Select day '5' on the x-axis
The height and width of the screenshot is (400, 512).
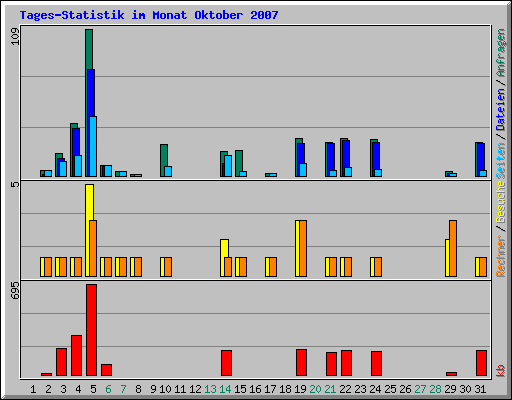point(93,389)
